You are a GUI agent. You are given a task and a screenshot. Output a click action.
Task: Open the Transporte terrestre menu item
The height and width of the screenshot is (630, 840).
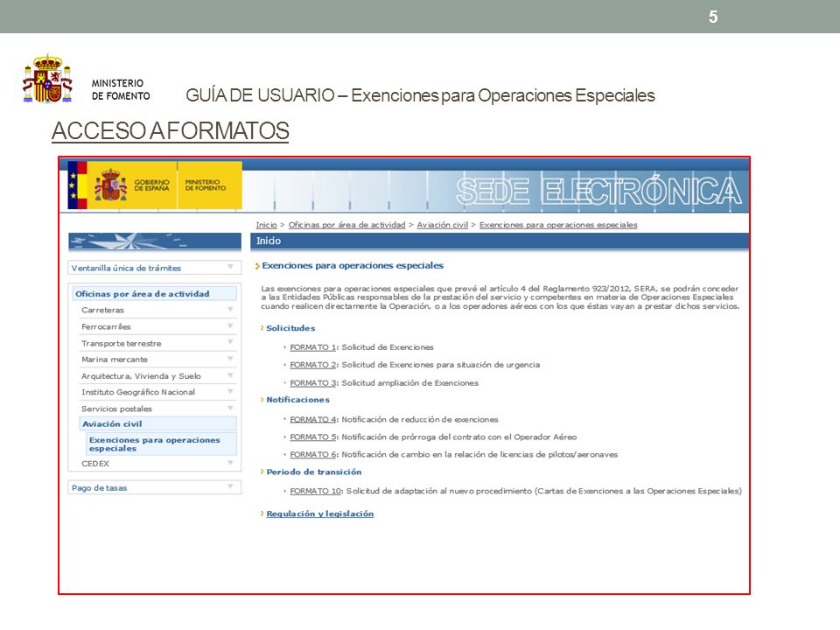[x=121, y=343]
